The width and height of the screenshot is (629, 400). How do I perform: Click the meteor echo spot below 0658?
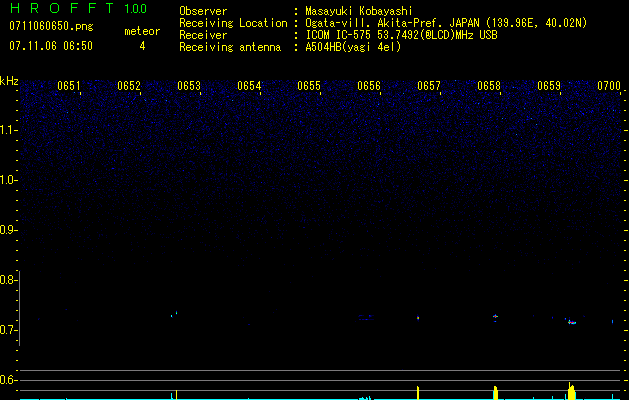click(x=495, y=317)
